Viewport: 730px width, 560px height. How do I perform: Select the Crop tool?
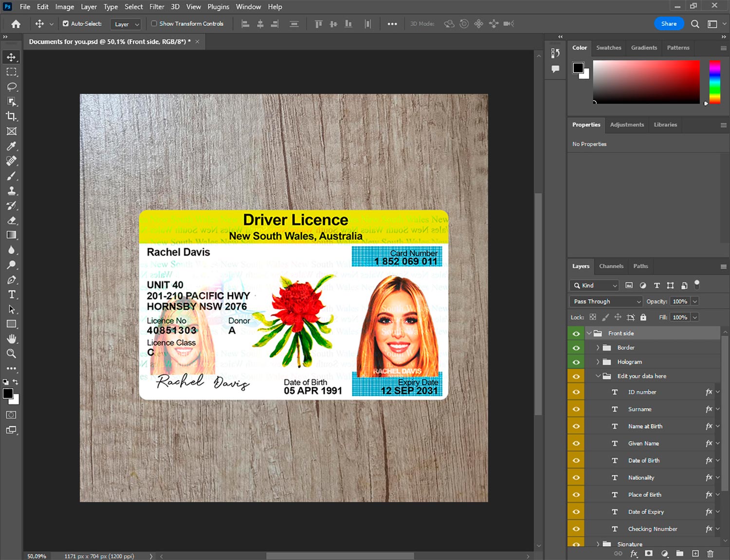(x=11, y=116)
